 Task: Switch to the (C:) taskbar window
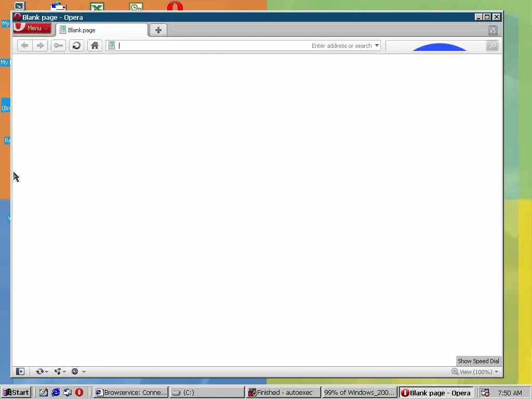pos(207,393)
